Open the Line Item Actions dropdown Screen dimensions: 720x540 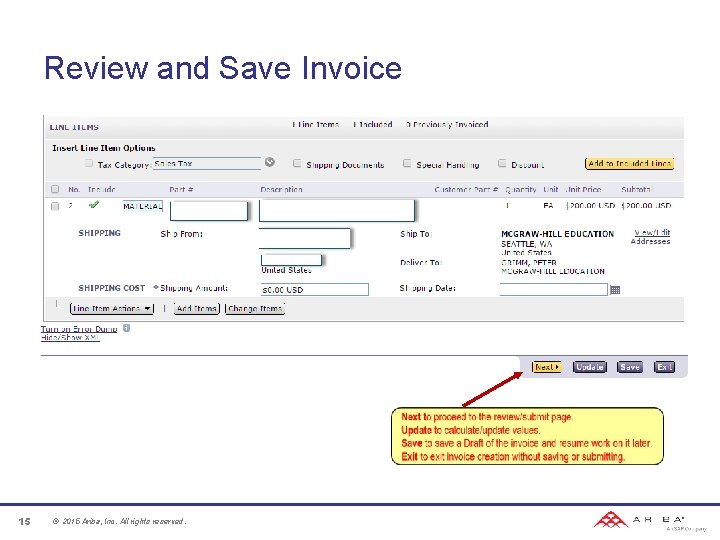click(112, 308)
